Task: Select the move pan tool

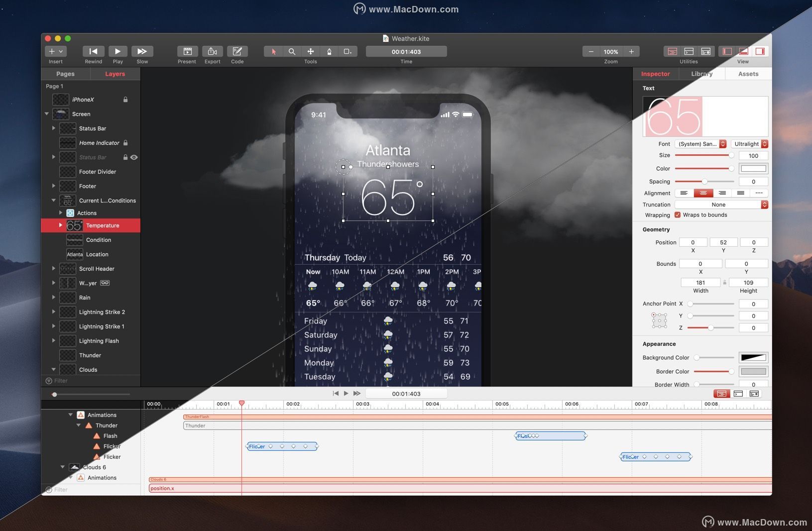Action: click(x=310, y=51)
